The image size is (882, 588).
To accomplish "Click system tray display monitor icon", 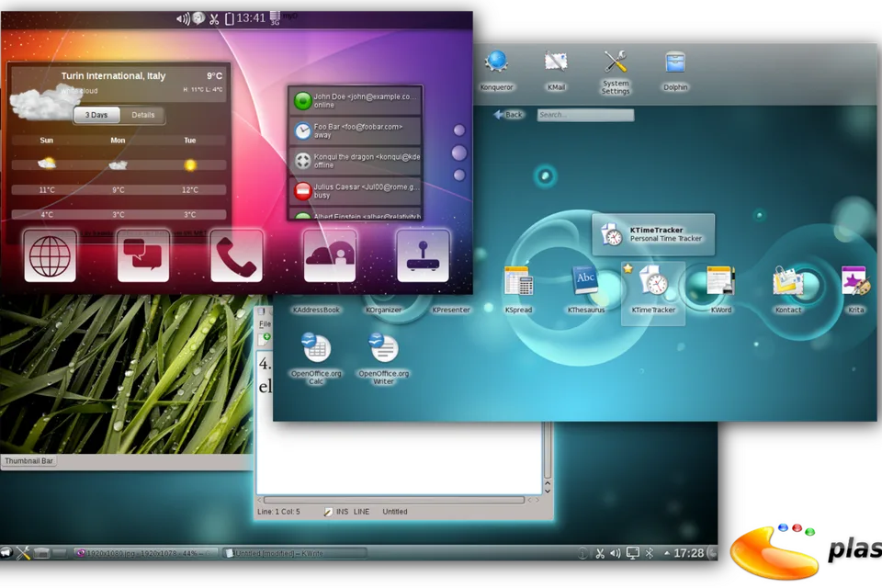I will [633, 554].
